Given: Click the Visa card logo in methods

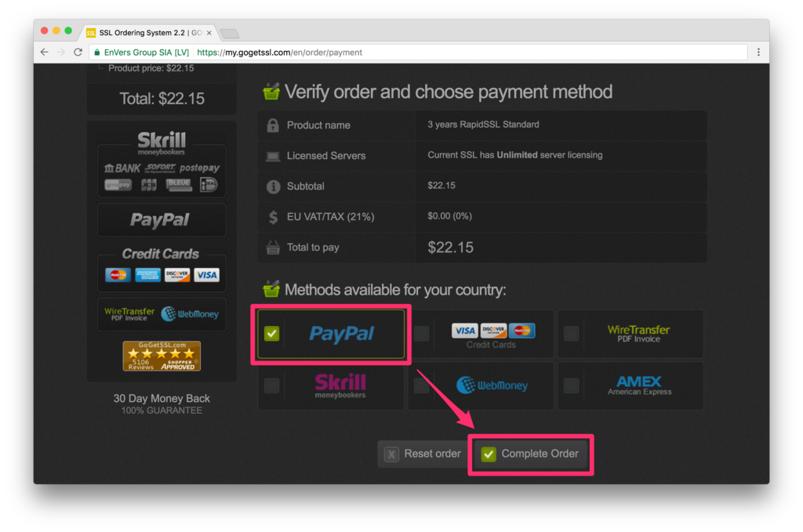Looking at the screenshot, I should click(x=464, y=331).
